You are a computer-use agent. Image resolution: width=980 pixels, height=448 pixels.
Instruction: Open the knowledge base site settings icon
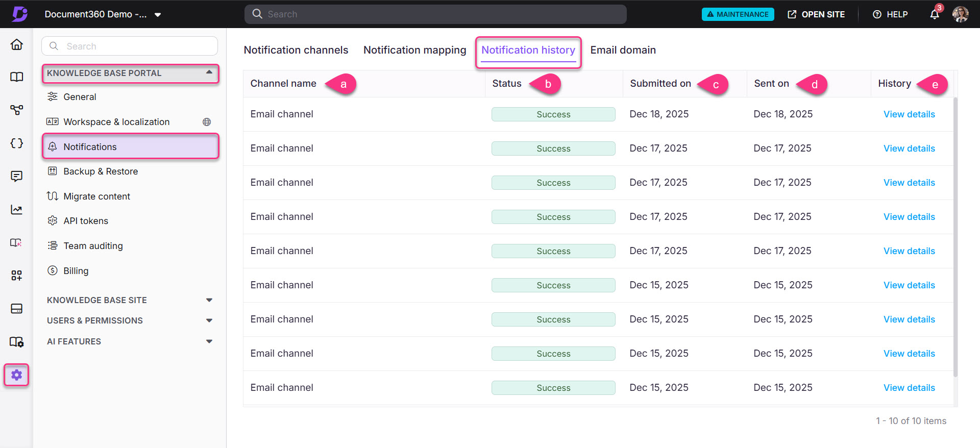[x=17, y=342]
